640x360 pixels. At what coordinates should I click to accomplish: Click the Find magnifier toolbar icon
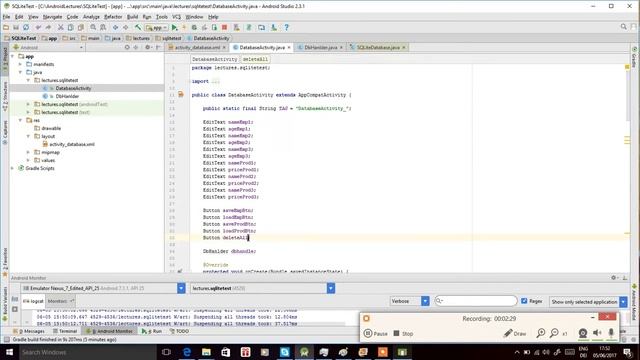pos(93,27)
